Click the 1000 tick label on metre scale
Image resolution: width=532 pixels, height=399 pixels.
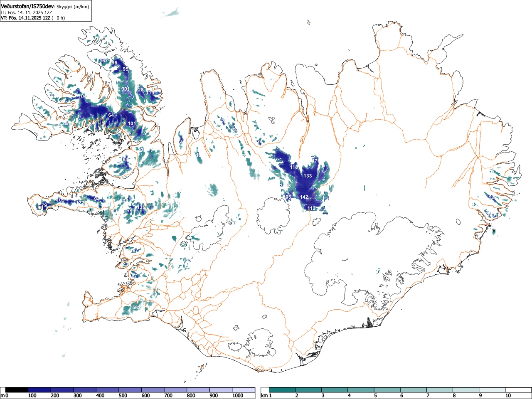(x=238, y=396)
